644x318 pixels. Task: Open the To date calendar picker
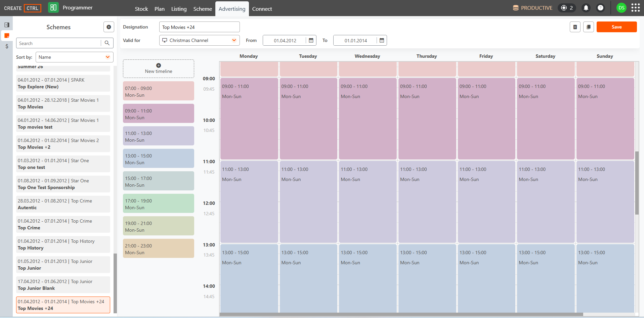click(x=382, y=40)
